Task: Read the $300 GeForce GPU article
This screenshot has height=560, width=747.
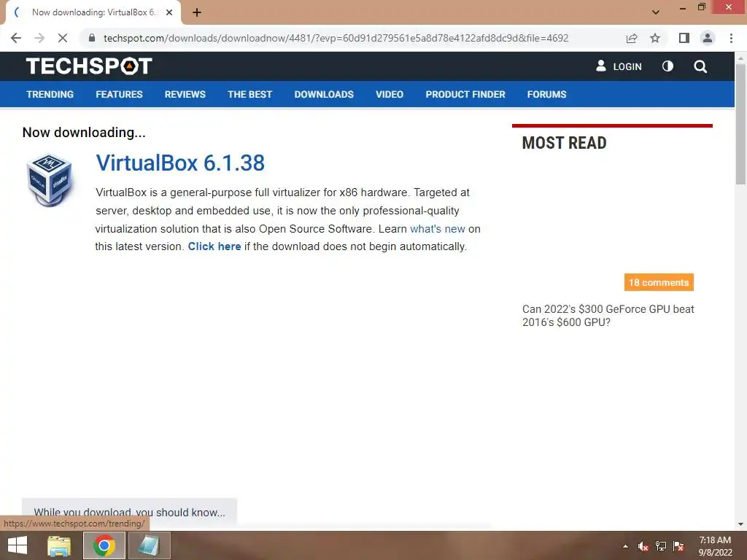Action: (608, 316)
